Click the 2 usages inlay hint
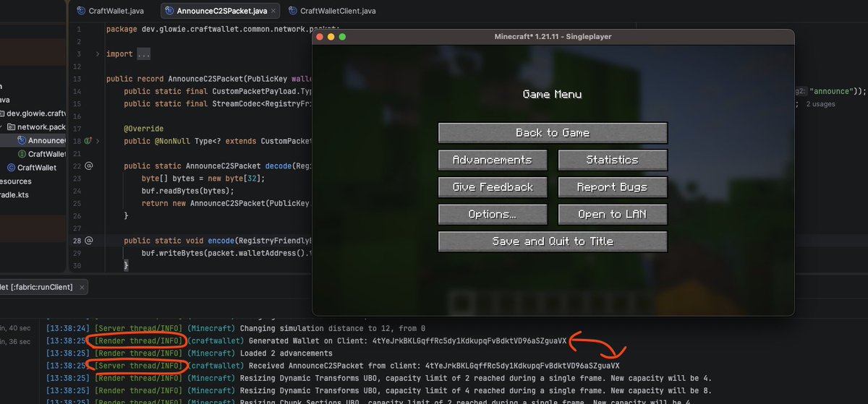Viewport: 868px width, 404px height. click(x=821, y=104)
